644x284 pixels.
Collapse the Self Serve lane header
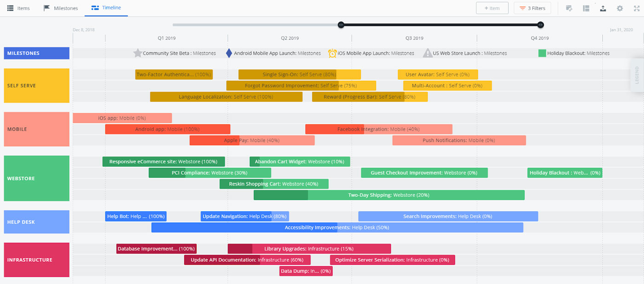tap(36, 86)
